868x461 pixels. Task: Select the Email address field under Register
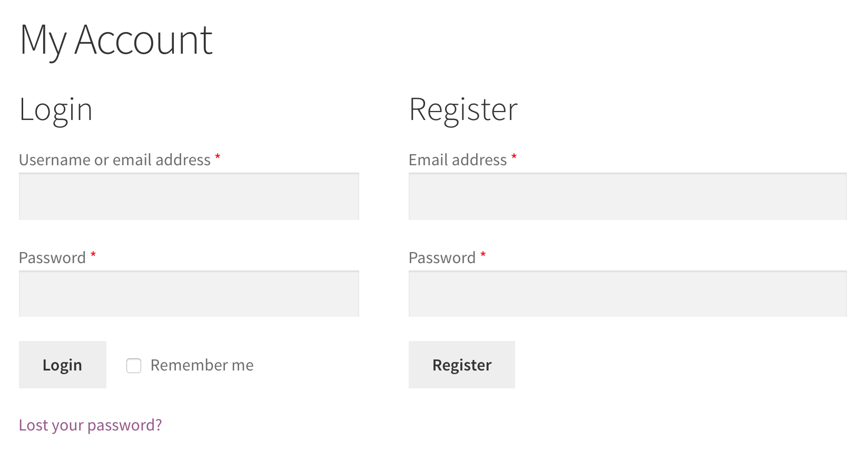coord(627,196)
